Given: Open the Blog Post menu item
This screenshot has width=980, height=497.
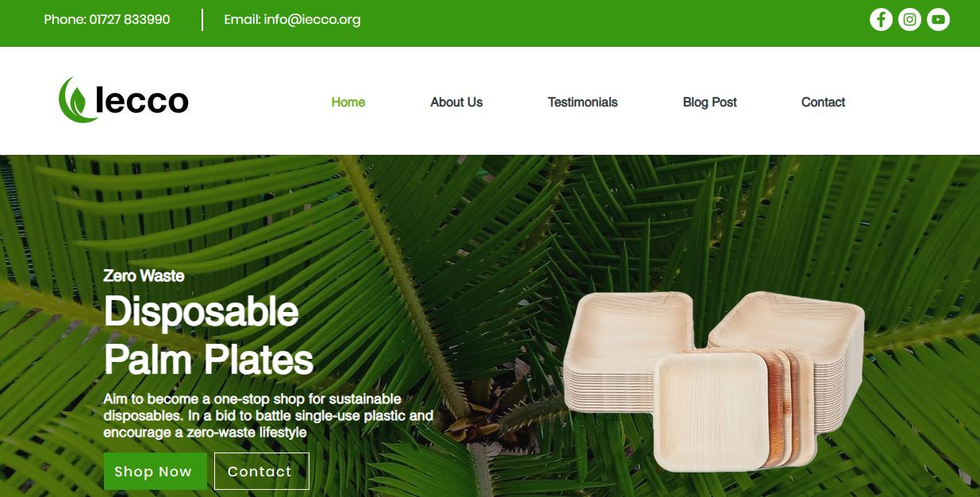Looking at the screenshot, I should point(709,102).
